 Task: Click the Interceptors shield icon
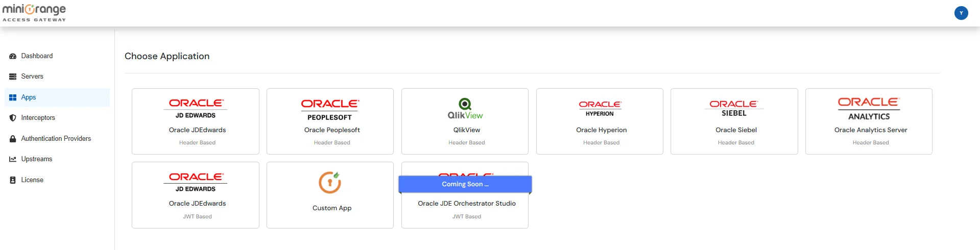point(13,118)
